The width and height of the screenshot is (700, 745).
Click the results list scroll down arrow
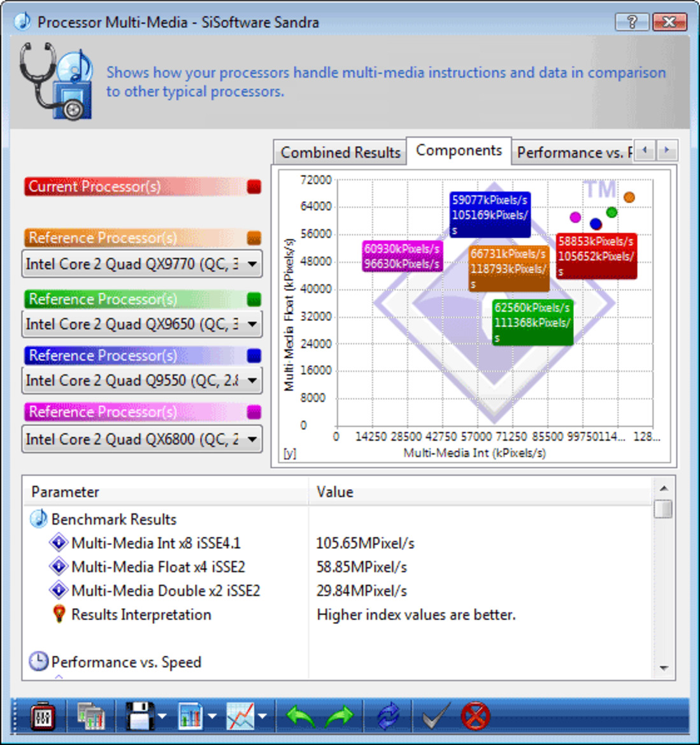pyautogui.click(x=664, y=668)
